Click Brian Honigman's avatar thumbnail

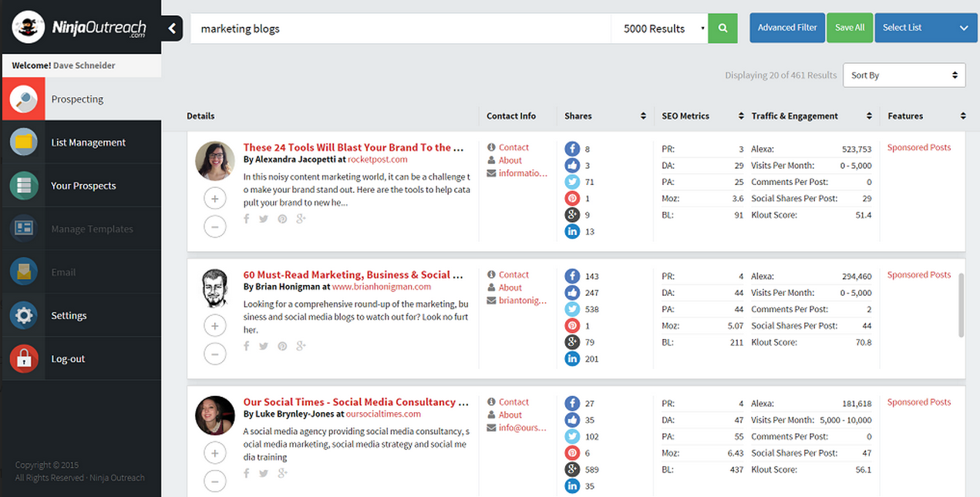[x=215, y=288]
